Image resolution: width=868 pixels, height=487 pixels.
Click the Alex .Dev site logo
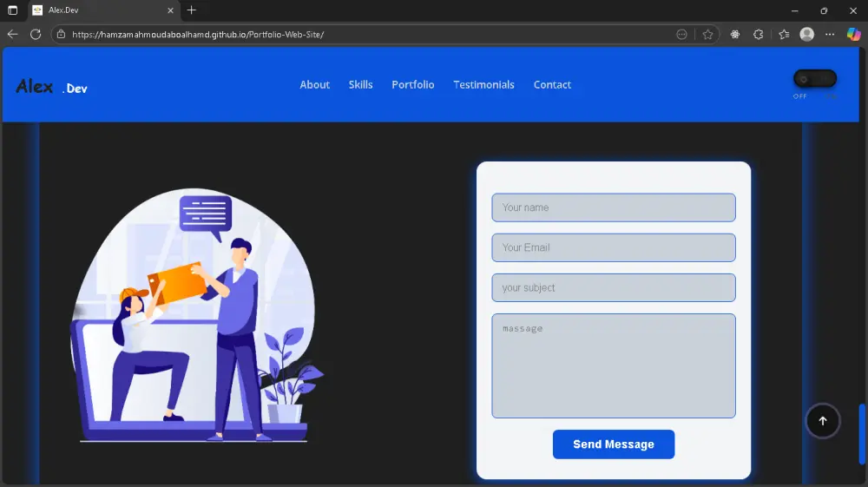coord(51,86)
